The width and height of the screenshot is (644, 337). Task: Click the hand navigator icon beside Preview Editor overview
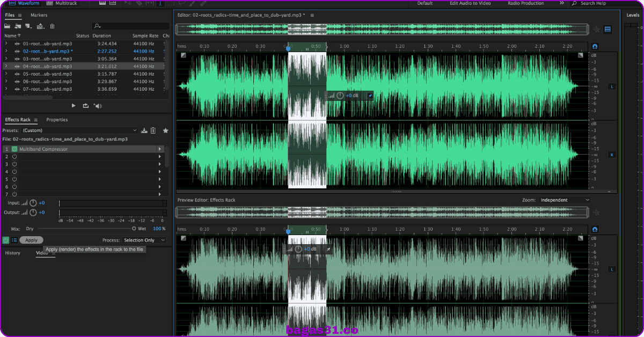(x=596, y=213)
